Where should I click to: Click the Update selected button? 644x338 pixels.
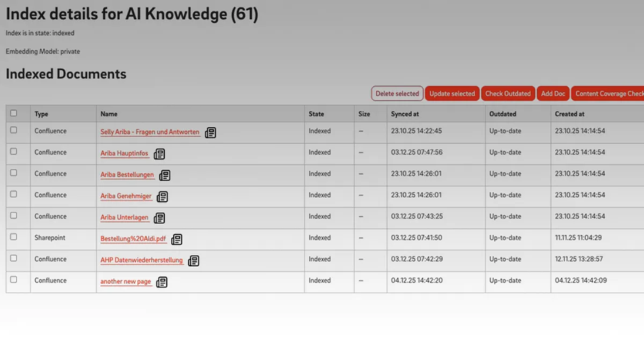coord(452,93)
